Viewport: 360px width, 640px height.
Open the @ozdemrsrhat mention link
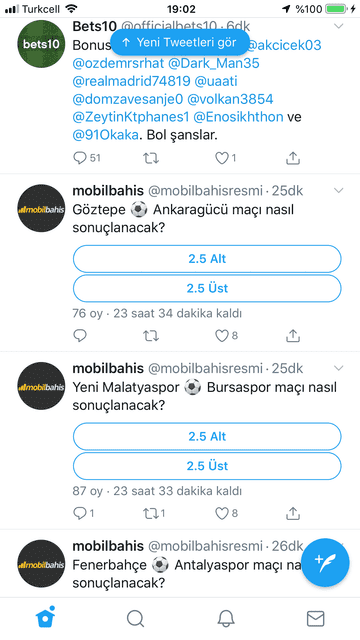[118, 63]
